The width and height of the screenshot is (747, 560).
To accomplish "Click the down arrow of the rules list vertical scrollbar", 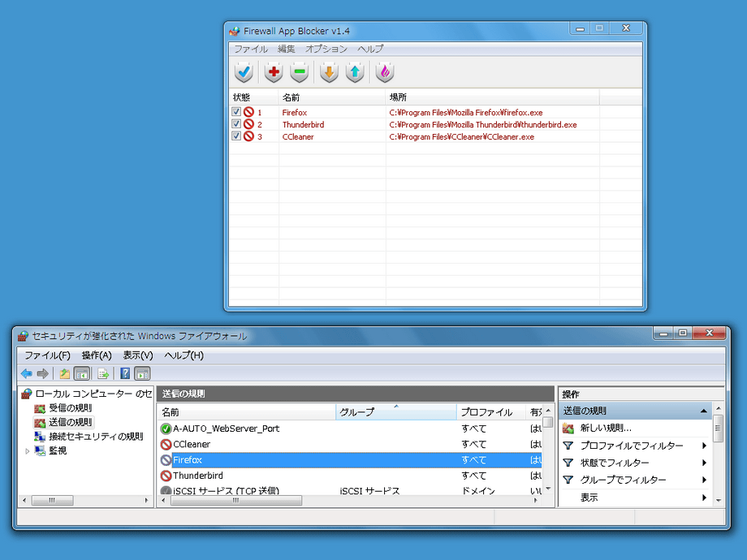I will coord(548,489).
